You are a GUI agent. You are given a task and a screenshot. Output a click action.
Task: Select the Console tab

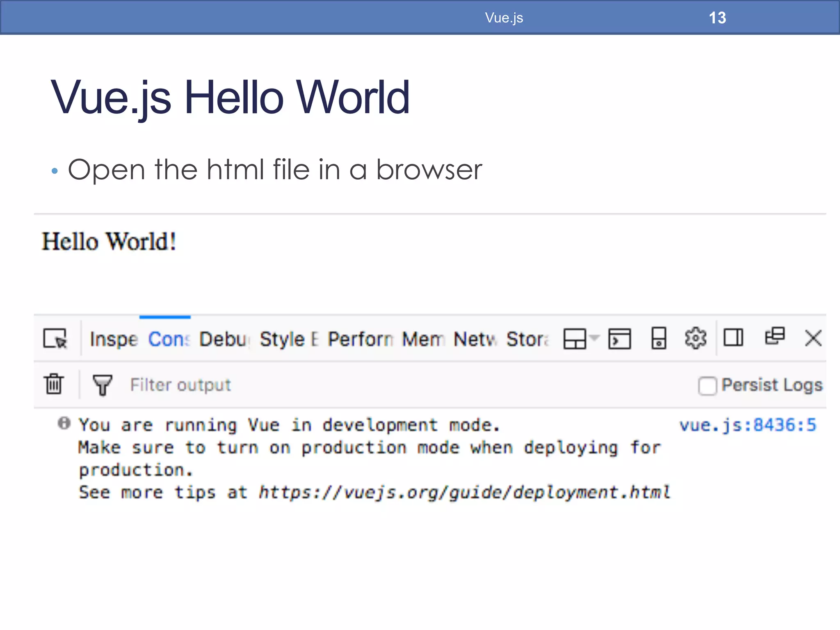169,339
